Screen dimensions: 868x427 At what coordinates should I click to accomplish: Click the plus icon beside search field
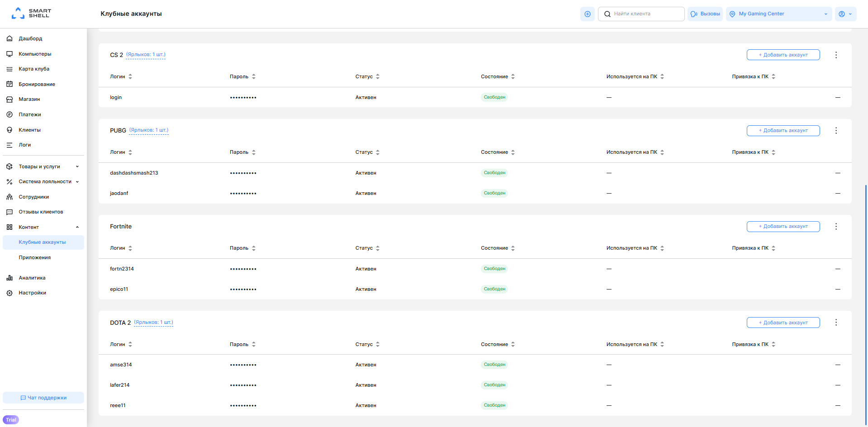tap(587, 14)
